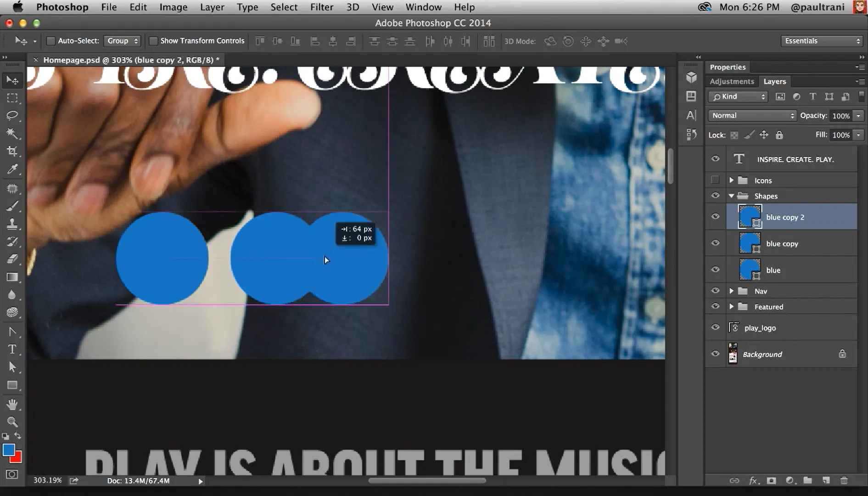Check Show Transform Controls

click(x=153, y=41)
